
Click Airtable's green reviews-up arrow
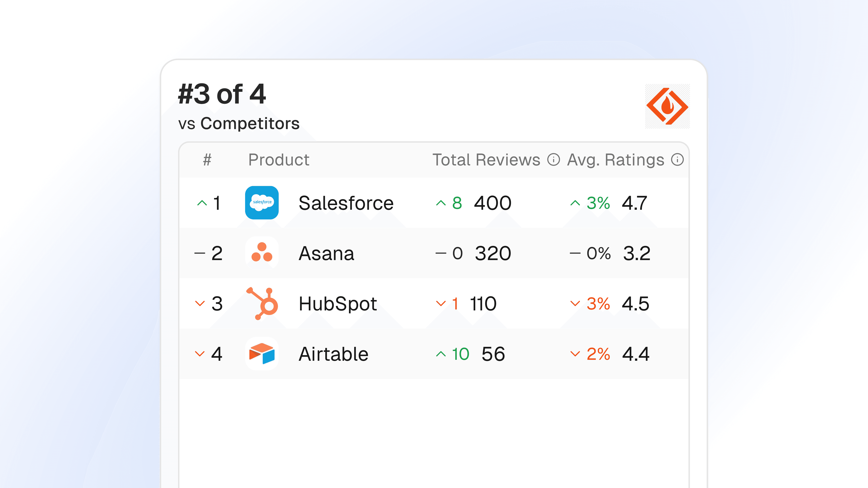coord(441,354)
